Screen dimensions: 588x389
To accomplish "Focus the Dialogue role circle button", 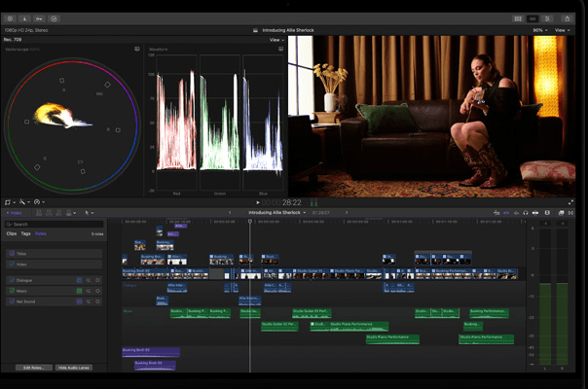I will [97, 280].
